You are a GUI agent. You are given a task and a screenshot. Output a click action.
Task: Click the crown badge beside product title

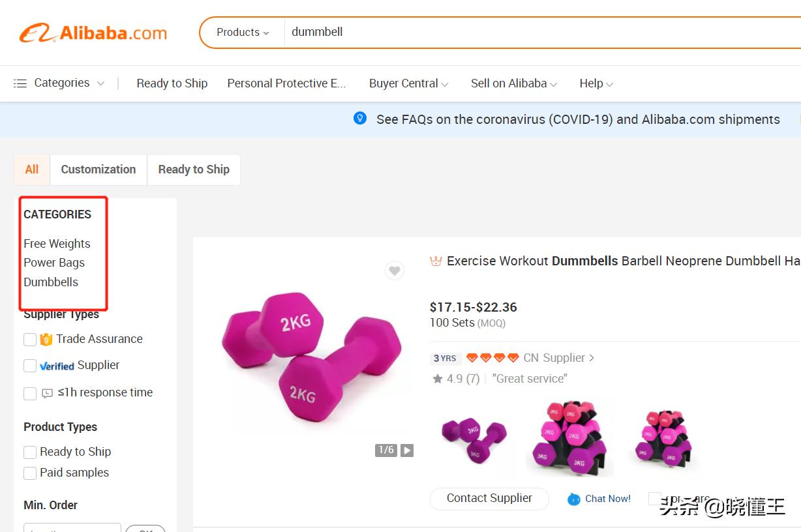[x=436, y=261]
